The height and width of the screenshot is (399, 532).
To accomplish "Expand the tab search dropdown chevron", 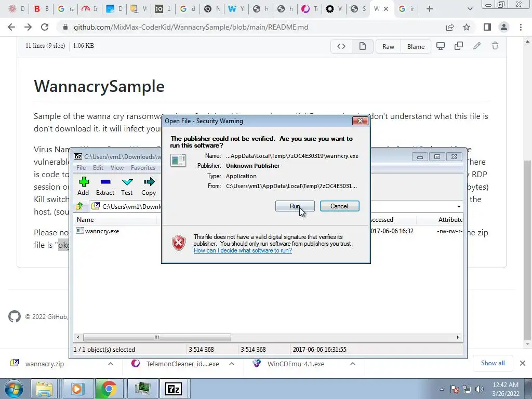I will coord(470,9).
